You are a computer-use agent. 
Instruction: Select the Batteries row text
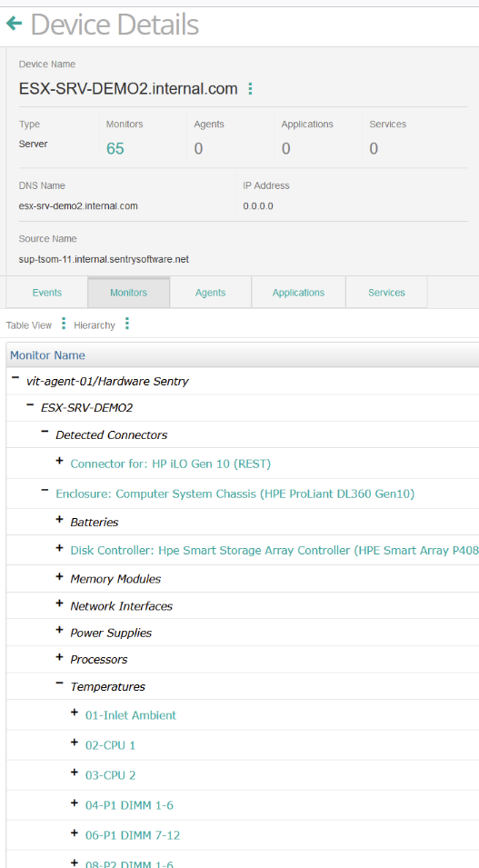[95, 522]
